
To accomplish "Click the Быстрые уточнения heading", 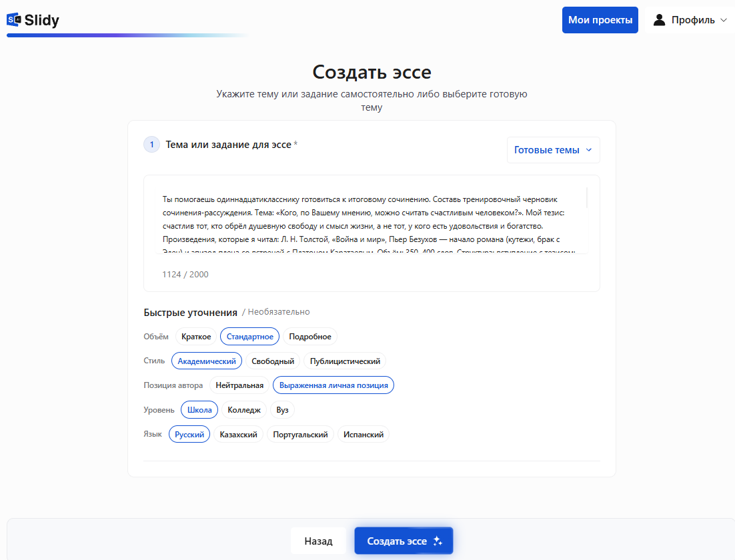I will (x=190, y=312).
